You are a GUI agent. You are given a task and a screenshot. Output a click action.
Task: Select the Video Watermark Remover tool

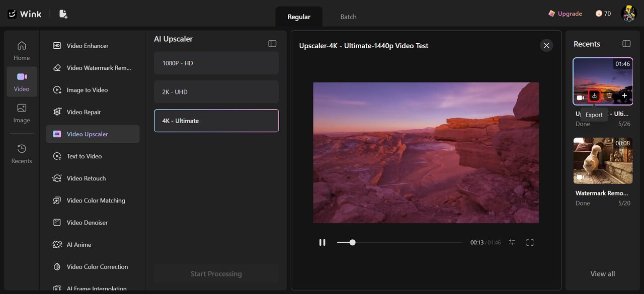point(93,68)
